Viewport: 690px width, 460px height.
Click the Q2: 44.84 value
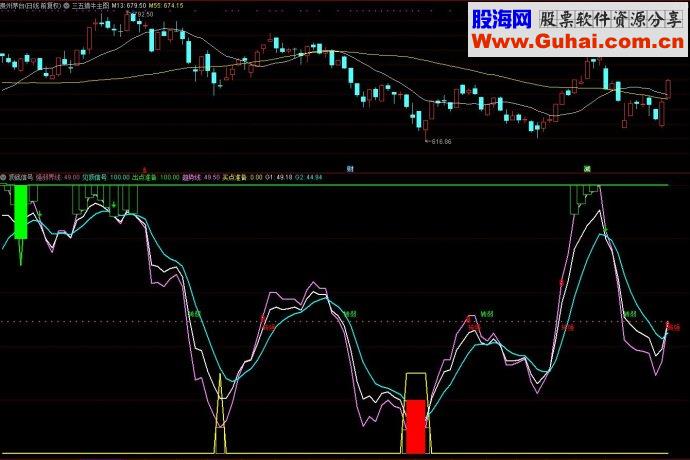click(308, 177)
